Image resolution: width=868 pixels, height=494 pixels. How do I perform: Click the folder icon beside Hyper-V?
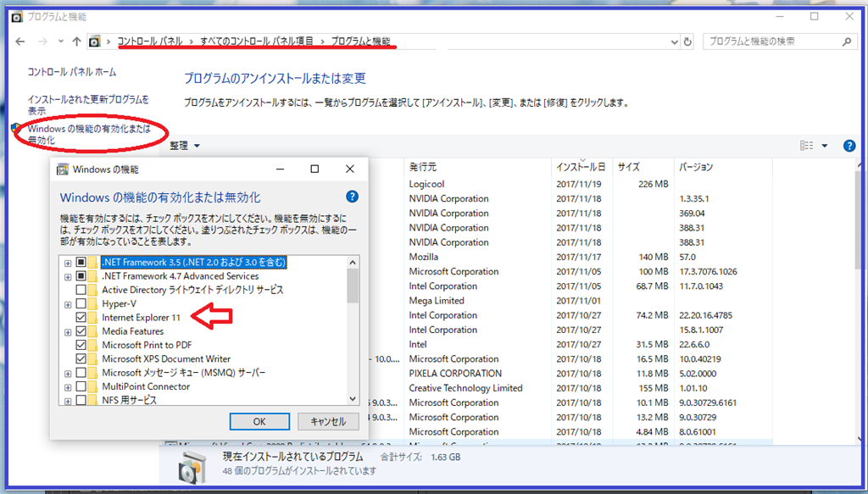(92, 303)
